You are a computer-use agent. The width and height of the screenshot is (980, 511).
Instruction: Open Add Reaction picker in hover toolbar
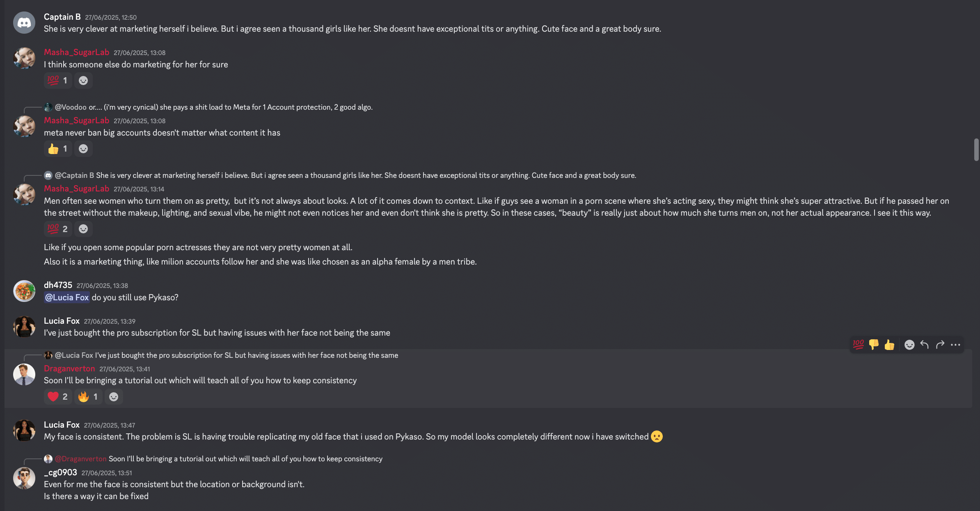(909, 345)
